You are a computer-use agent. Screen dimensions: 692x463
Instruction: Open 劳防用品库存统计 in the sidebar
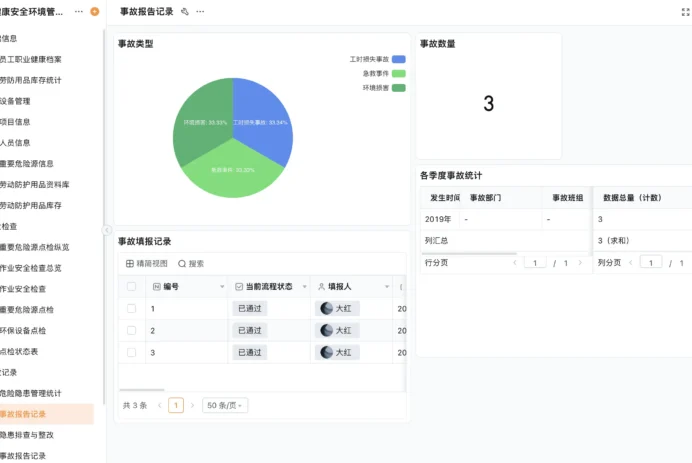coord(31,80)
